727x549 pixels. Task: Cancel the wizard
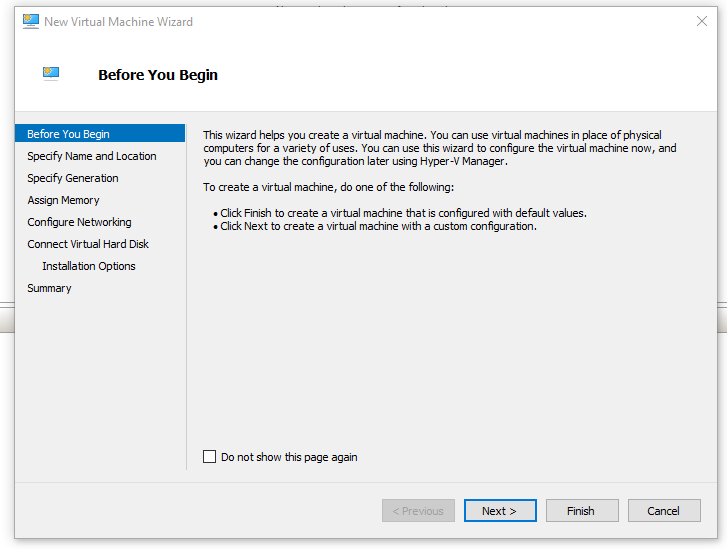coord(664,511)
